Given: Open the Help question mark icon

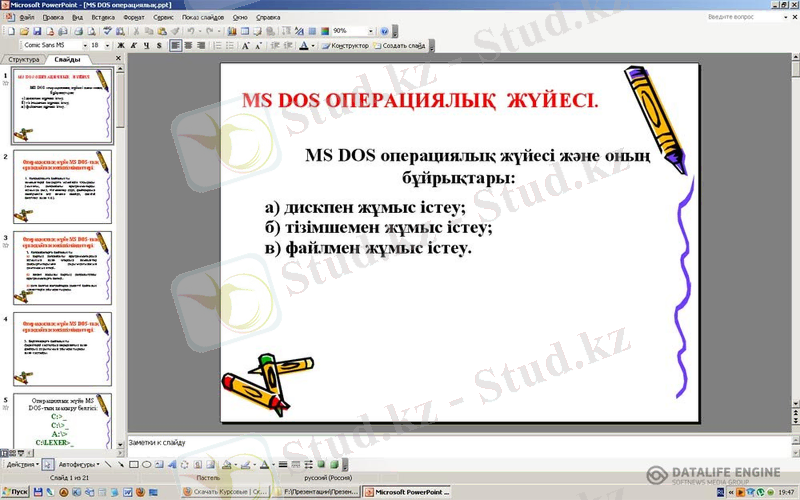Looking at the screenshot, I should tap(384, 31).
